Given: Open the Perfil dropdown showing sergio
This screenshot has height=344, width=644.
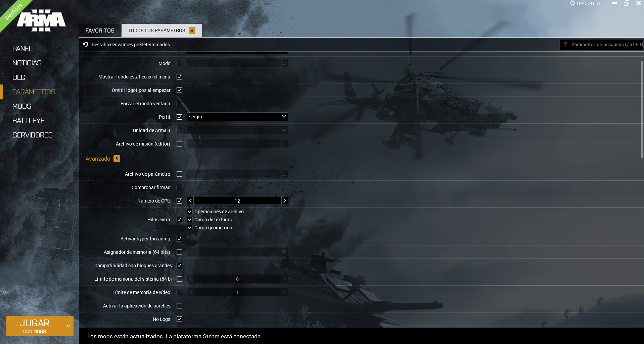Looking at the screenshot, I should tap(284, 117).
